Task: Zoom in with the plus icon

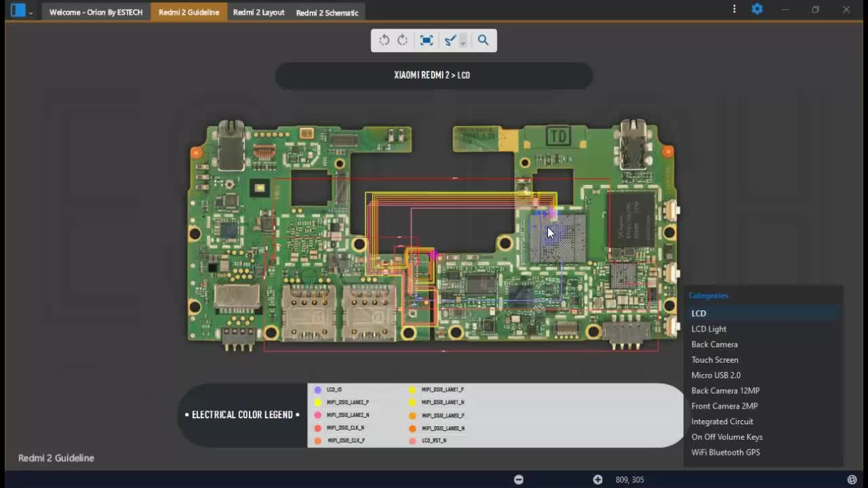Action: pyautogui.click(x=597, y=479)
